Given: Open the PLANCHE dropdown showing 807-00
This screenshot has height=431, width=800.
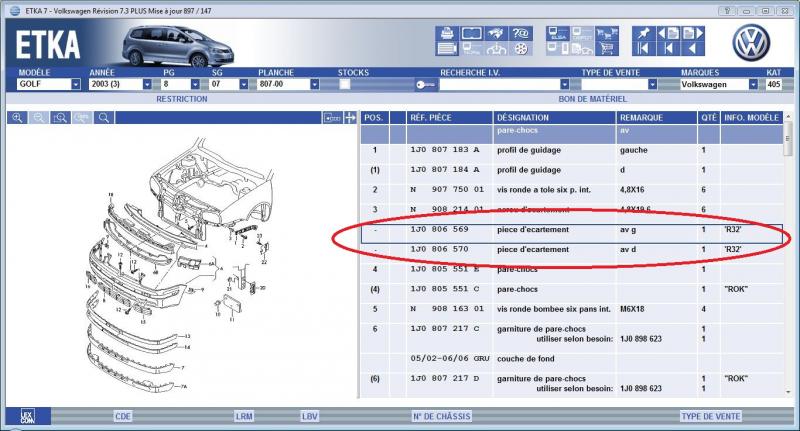Looking at the screenshot, I should 315,84.
